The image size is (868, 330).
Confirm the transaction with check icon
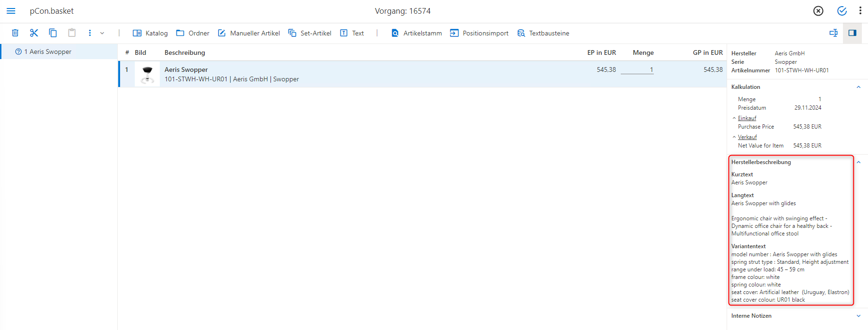[x=842, y=11]
